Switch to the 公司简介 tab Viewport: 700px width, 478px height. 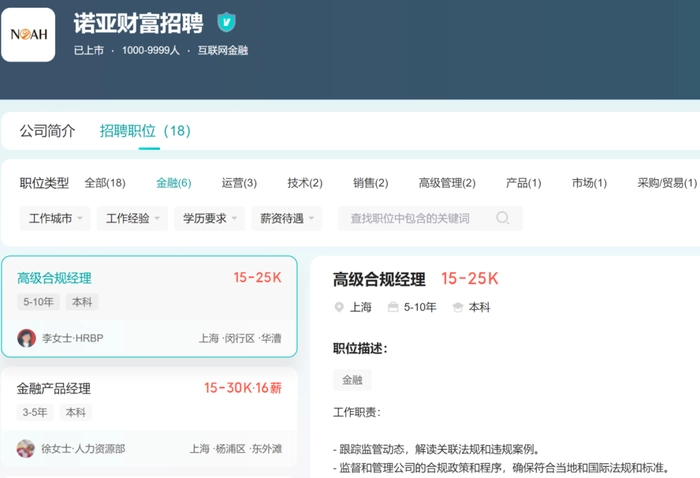point(47,131)
